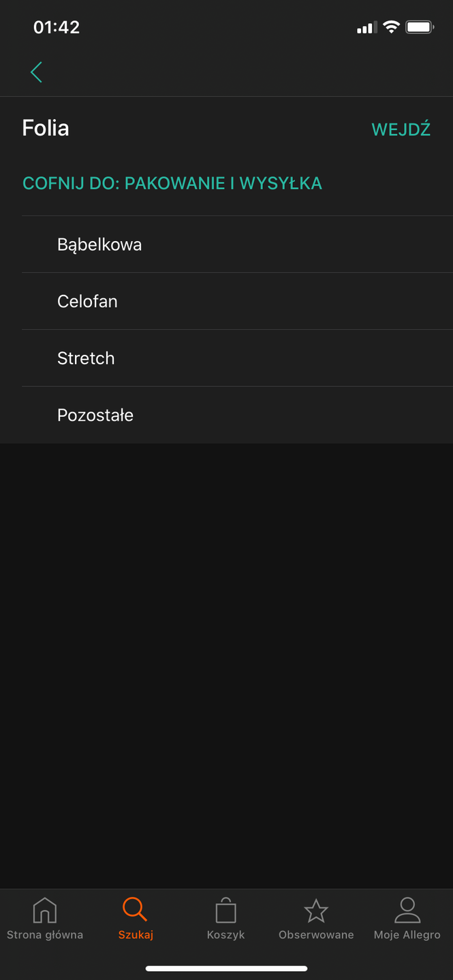The width and height of the screenshot is (453, 980).
Task: Click the Wi-Fi icon in status bar
Action: (392, 27)
